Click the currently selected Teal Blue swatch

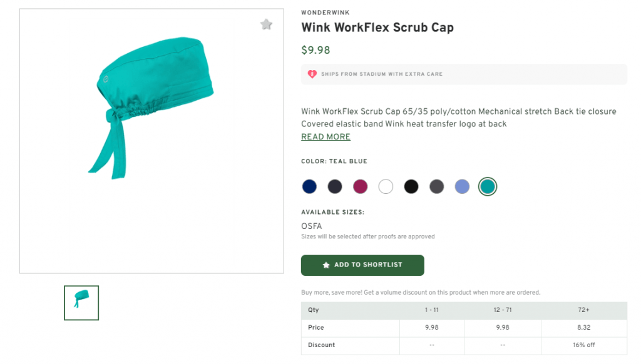tap(488, 186)
